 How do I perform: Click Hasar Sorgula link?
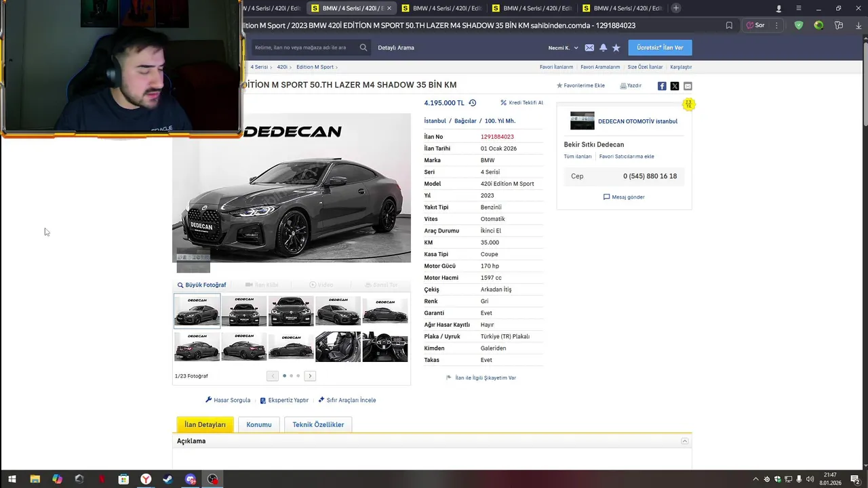228,400
